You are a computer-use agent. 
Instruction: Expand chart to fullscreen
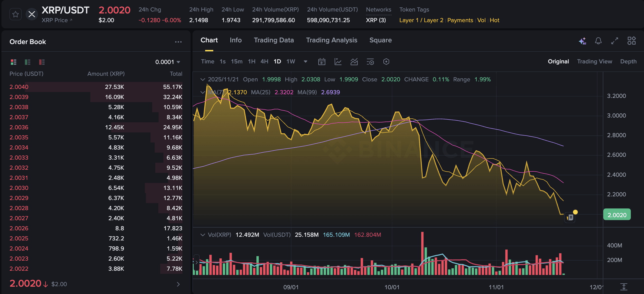(x=615, y=41)
